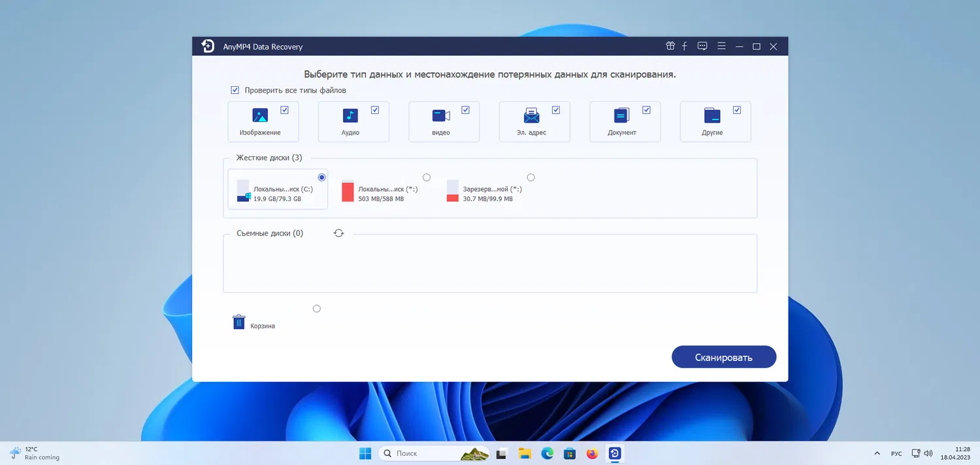The height and width of the screenshot is (465, 980).
Task: Uncheck the Документ checkbox
Action: (x=647, y=109)
